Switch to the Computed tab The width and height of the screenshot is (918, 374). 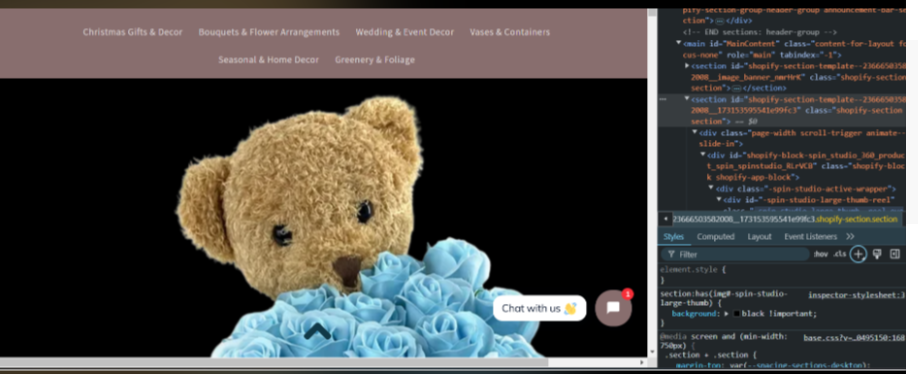(x=715, y=236)
